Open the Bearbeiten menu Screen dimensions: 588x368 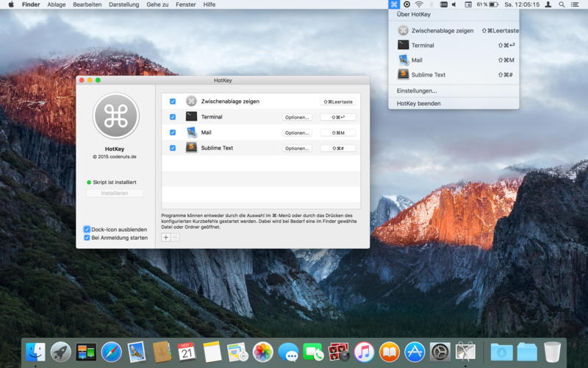tap(87, 4)
